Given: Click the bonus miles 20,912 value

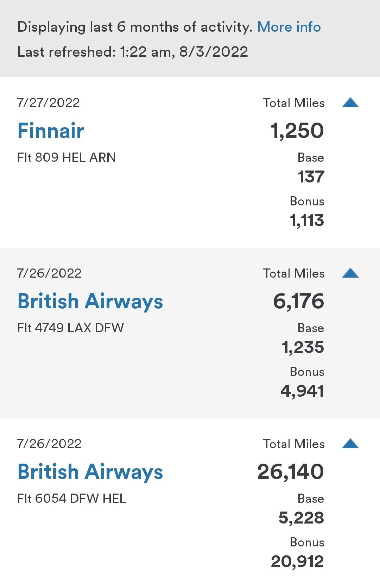Looking at the screenshot, I should click(297, 562).
